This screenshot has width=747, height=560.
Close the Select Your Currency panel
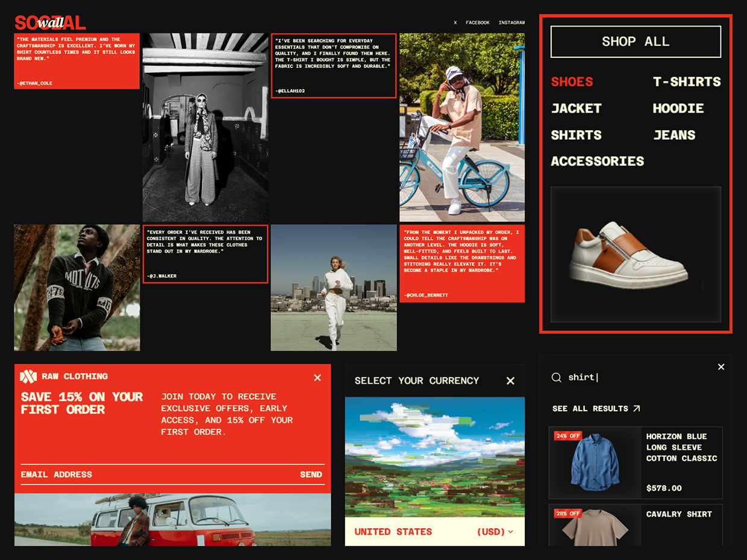(510, 381)
